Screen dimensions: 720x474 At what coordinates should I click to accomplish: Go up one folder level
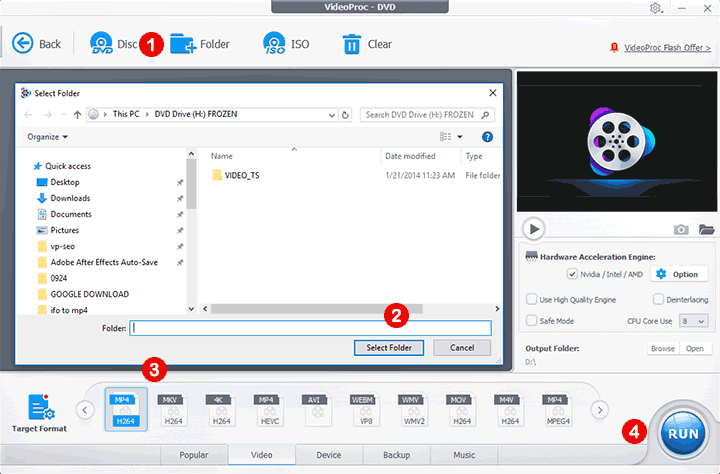pos(77,115)
